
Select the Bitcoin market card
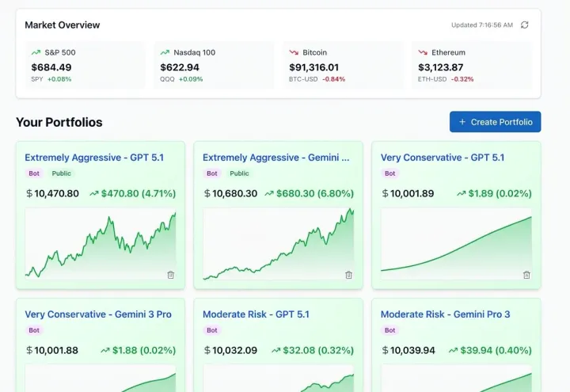(343, 65)
